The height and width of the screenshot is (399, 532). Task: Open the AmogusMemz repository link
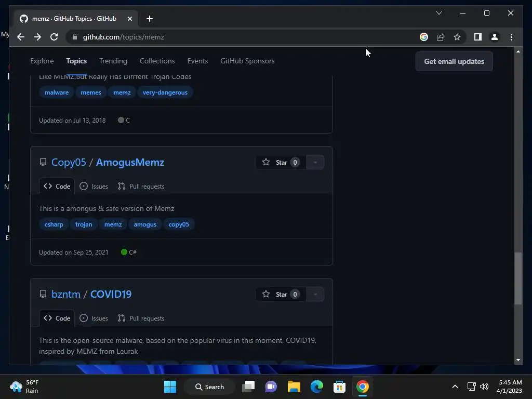coord(130,162)
